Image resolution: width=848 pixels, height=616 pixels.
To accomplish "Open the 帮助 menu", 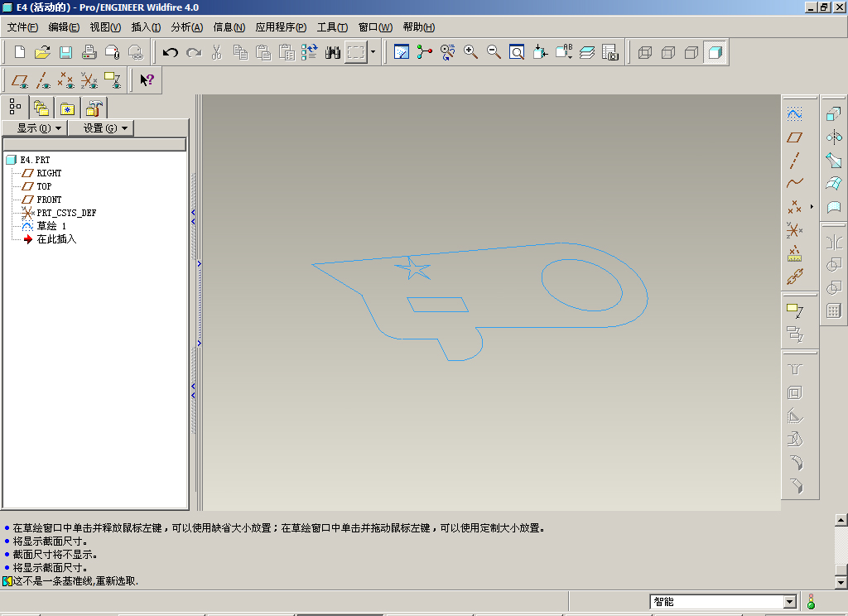I will 418,27.
